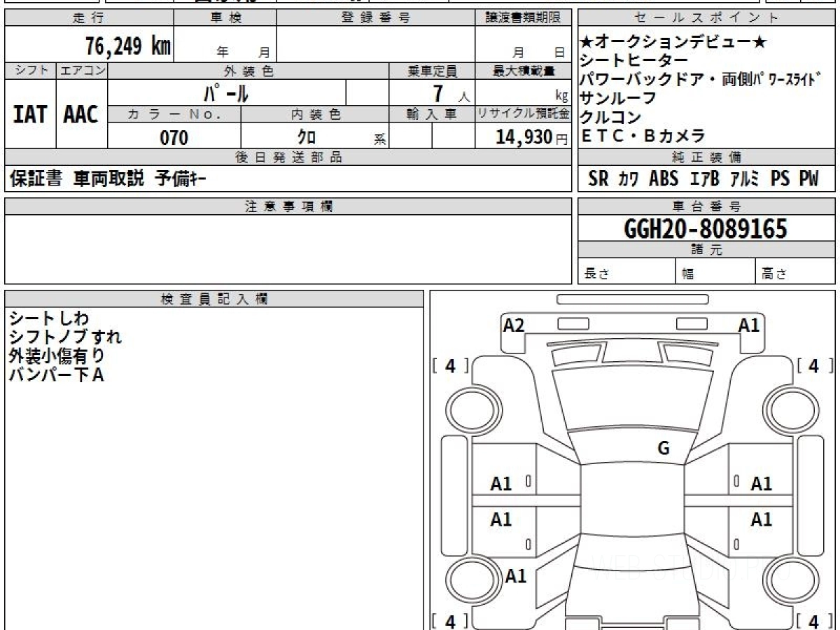Screen dimensions: 840x630
Task: Select the SR equipment code
Action: point(598,179)
